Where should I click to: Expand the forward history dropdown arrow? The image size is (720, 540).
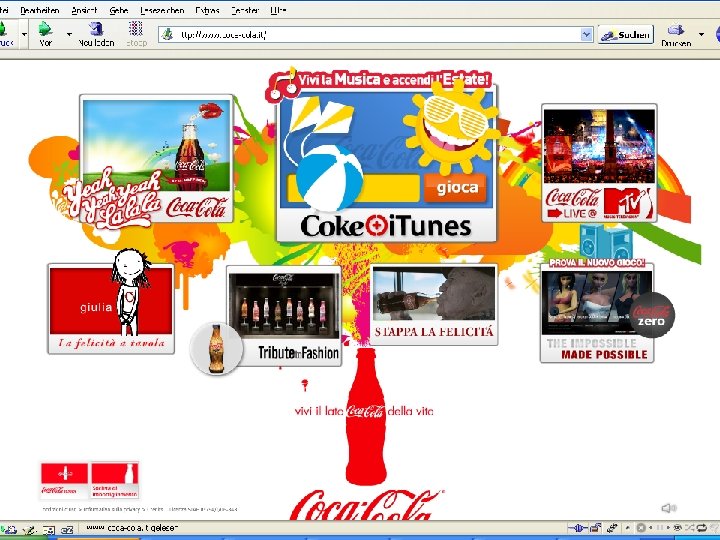click(x=69, y=34)
